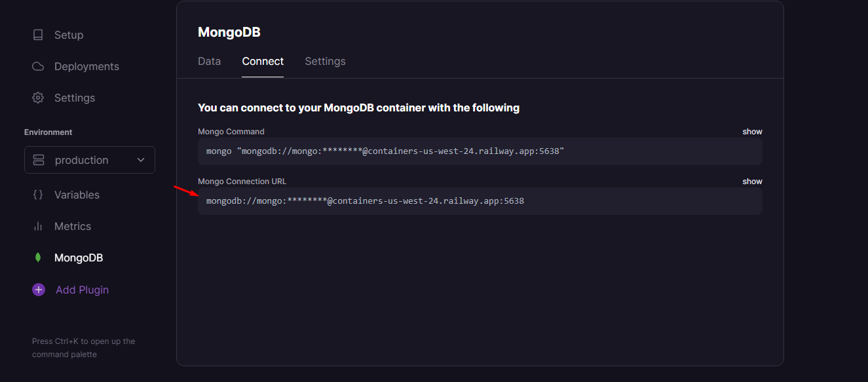Click the Metrics bar chart icon
Viewport: 868px width, 382px height.
38,226
